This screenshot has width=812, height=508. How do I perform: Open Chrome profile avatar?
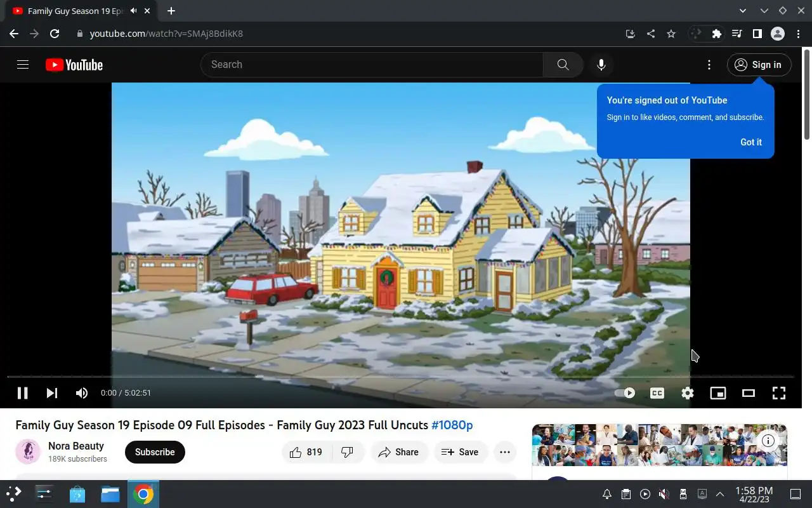pos(778,34)
